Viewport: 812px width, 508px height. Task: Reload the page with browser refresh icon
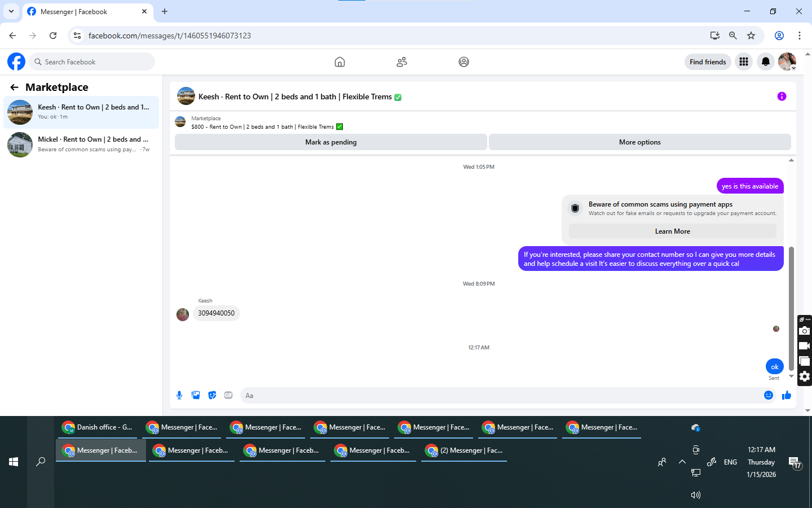[x=53, y=36]
